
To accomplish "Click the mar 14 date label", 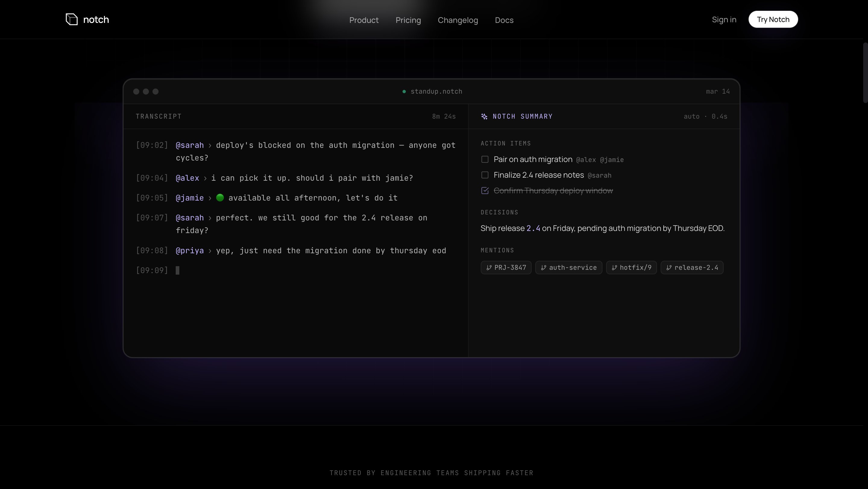I will click(718, 92).
